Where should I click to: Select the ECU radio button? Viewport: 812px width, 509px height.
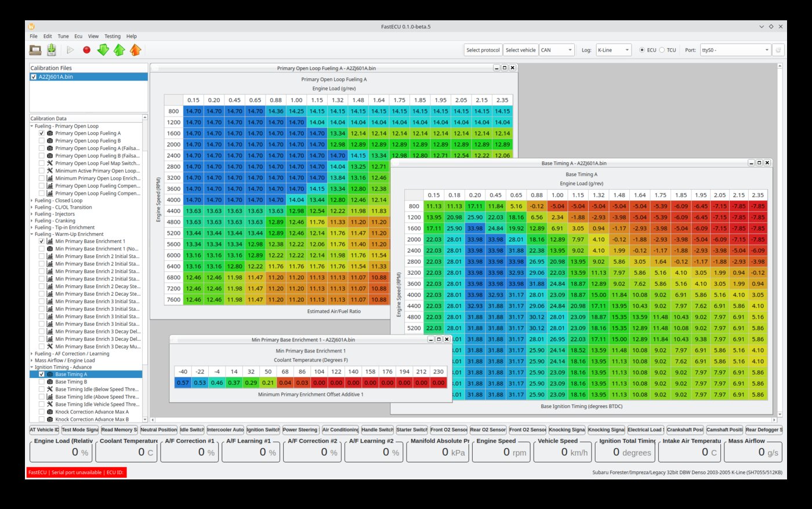coord(642,50)
